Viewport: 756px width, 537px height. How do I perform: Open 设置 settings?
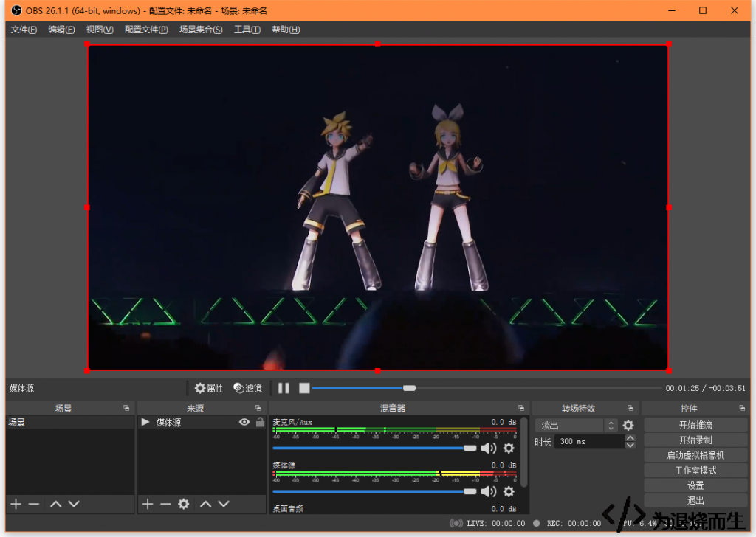click(695, 485)
